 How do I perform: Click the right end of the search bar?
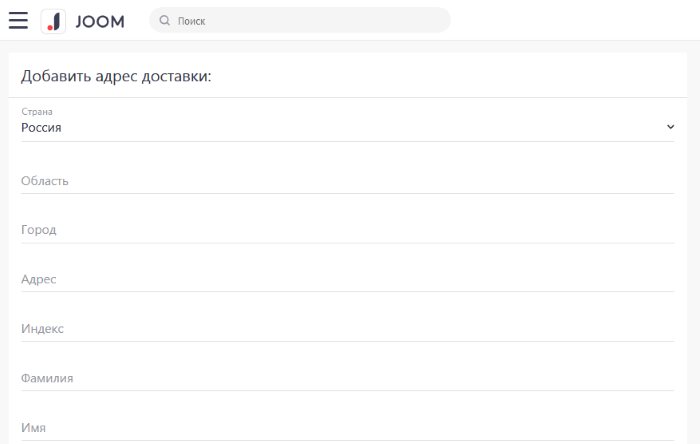point(435,20)
